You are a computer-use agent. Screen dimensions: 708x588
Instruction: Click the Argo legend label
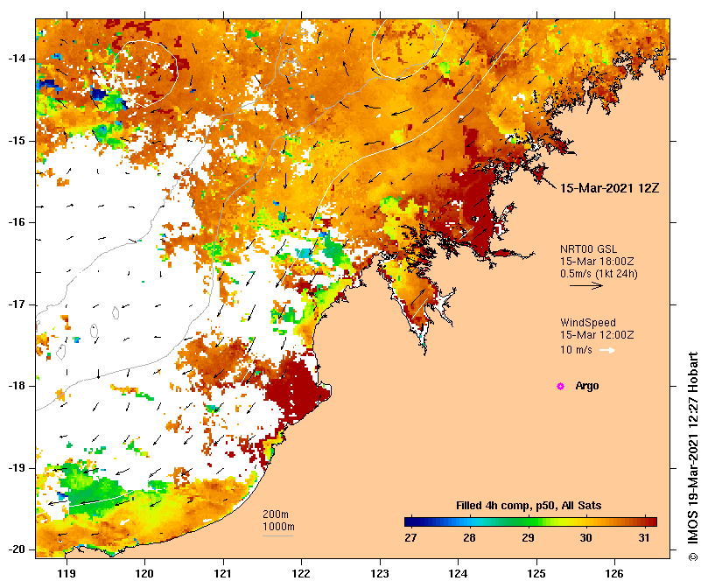pos(587,386)
